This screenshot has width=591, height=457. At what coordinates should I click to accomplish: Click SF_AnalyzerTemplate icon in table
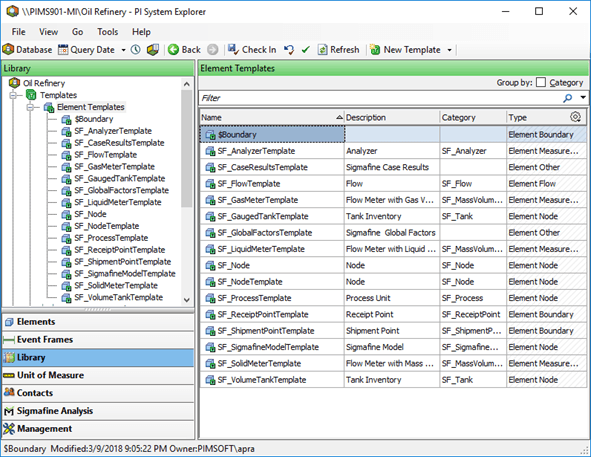point(210,151)
